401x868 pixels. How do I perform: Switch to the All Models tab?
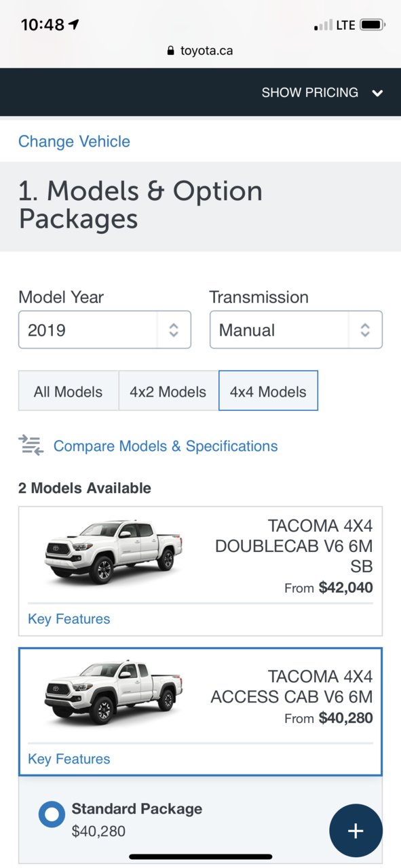(x=68, y=391)
